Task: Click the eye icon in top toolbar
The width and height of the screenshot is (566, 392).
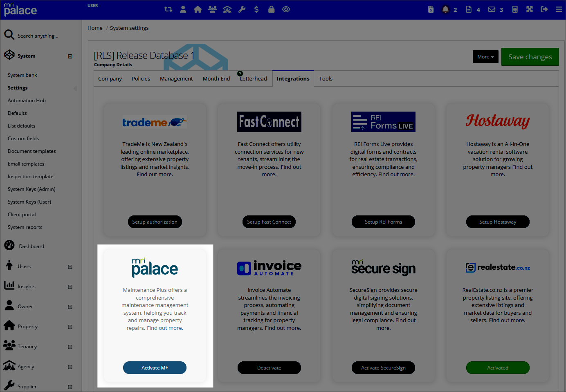Action: pyautogui.click(x=286, y=9)
